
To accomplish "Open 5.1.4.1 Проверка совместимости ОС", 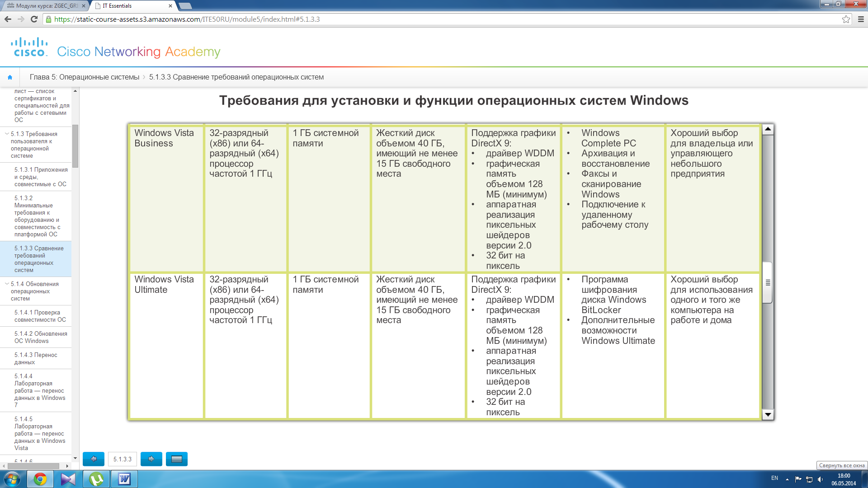I will pos(40,316).
